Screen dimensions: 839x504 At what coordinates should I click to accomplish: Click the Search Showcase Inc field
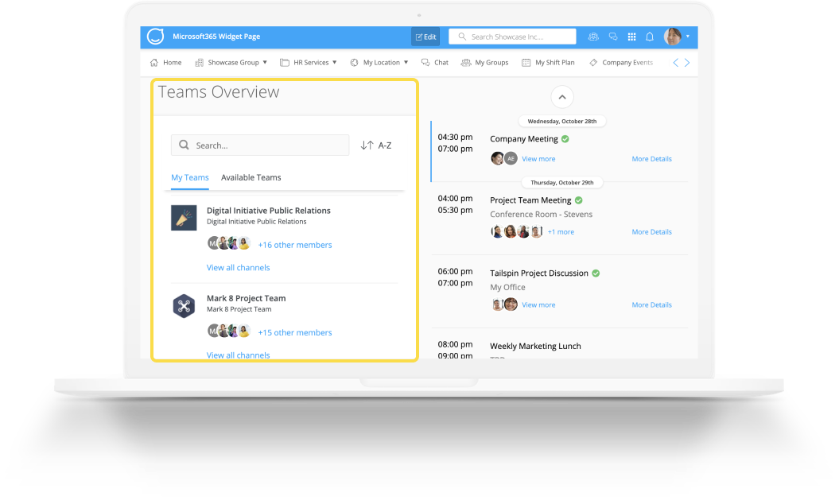click(511, 36)
